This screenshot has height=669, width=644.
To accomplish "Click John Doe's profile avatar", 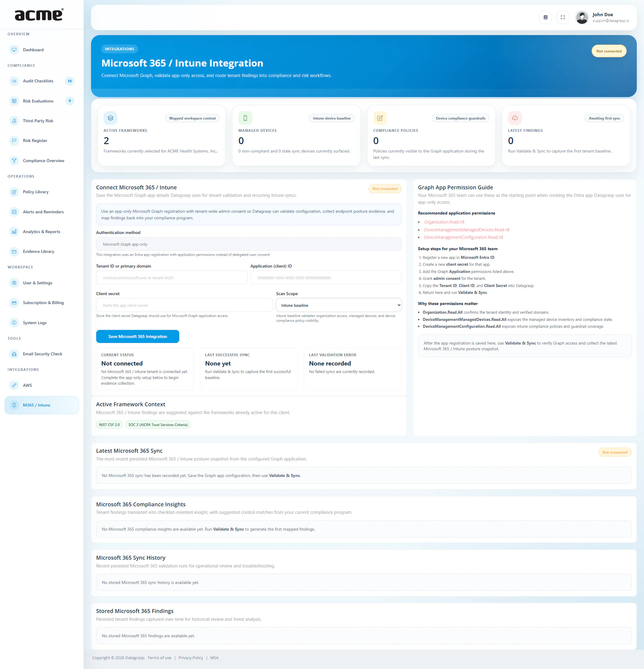I will [x=582, y=17].
